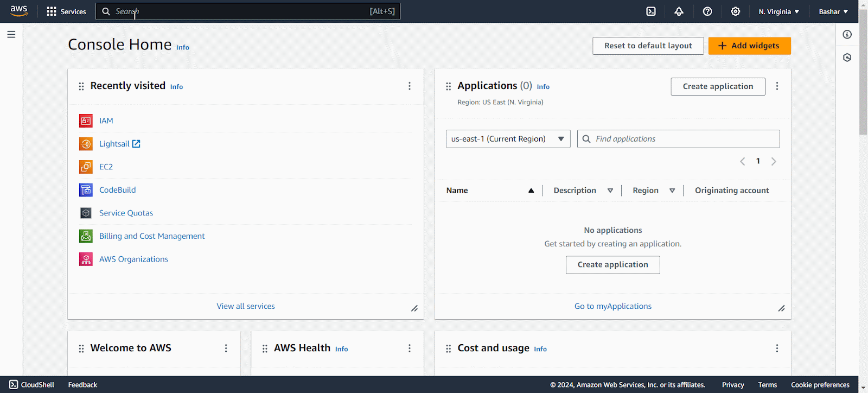Open the Services grid menu

(66, 11)
